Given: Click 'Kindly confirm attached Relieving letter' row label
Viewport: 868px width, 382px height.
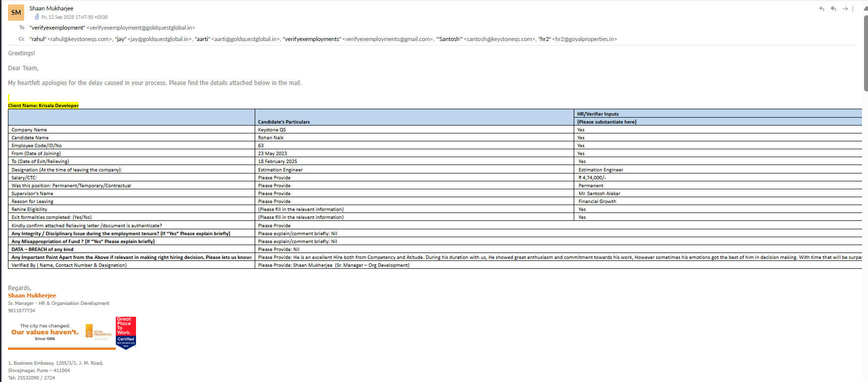Looking at the screenshot, I should coord(87,225).
